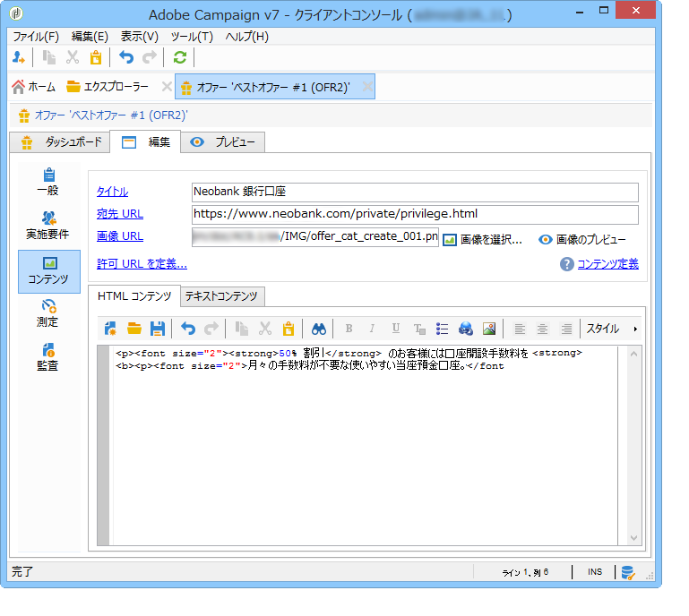Click the database icon in status bar
This screenshot has height=616, width=689.
(x=628, y=572)
